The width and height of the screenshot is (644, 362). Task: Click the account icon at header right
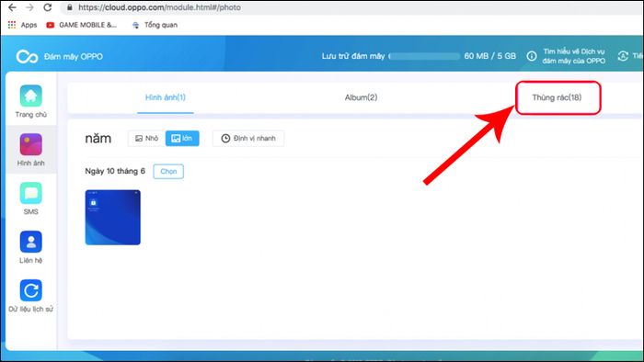pos(623,56)
